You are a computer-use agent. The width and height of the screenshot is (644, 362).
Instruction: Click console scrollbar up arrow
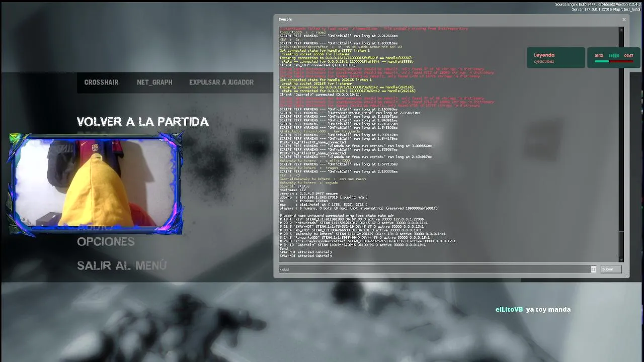coord(621,30)
